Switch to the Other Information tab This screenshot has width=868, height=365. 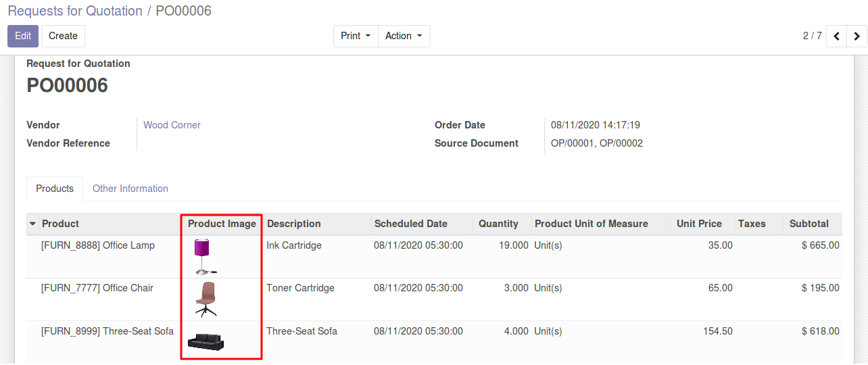point(130,189)
